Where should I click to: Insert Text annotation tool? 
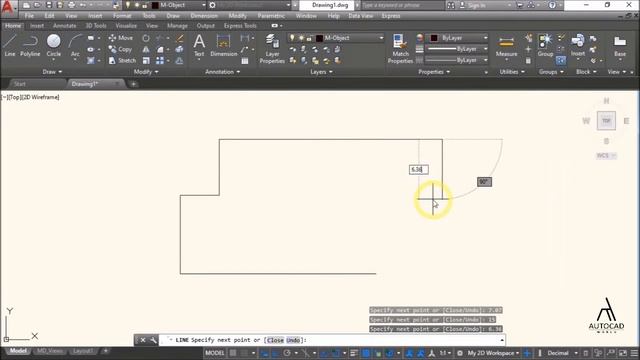(199, 46)
